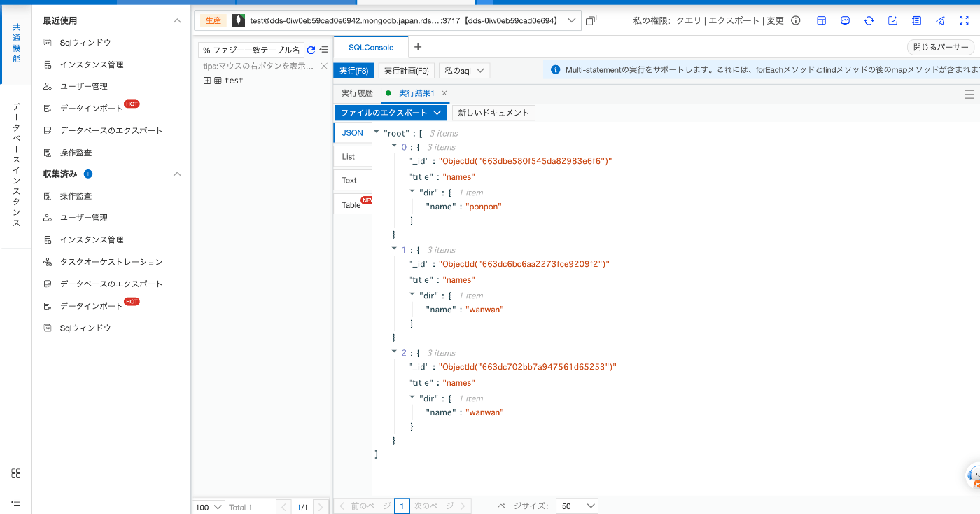Change the page size dropdown showing 50

click(x=577, y=506)
